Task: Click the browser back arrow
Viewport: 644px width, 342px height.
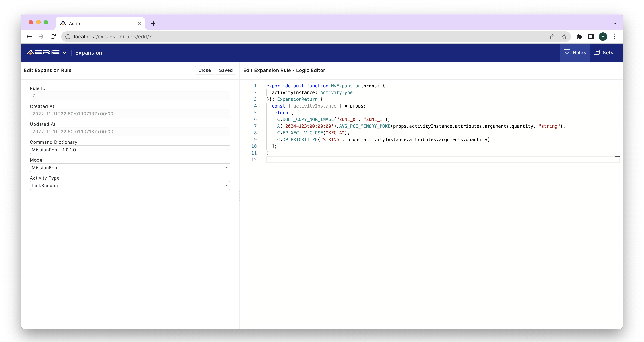Action: coord(29,37)
